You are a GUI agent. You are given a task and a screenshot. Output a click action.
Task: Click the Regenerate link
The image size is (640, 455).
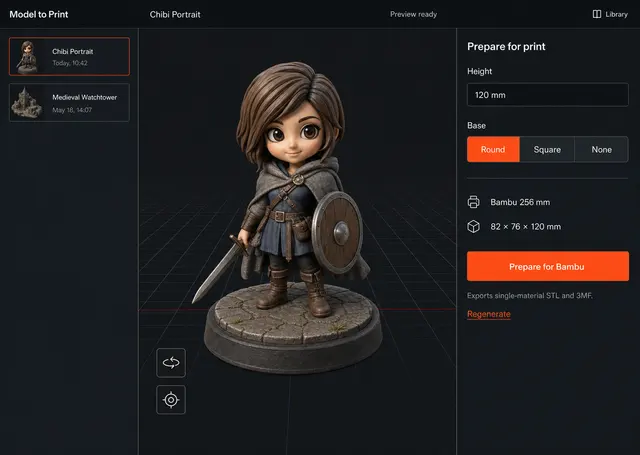(x=489, y=314)
